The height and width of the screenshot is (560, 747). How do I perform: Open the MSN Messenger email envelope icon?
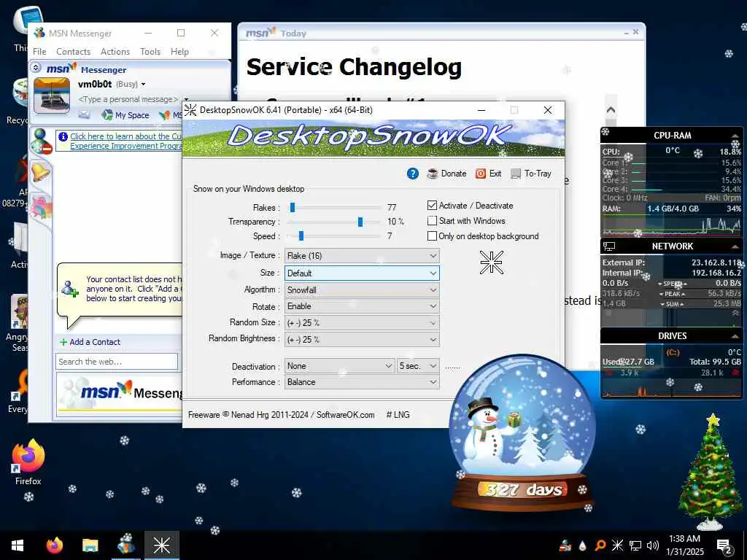pos(85,114)
